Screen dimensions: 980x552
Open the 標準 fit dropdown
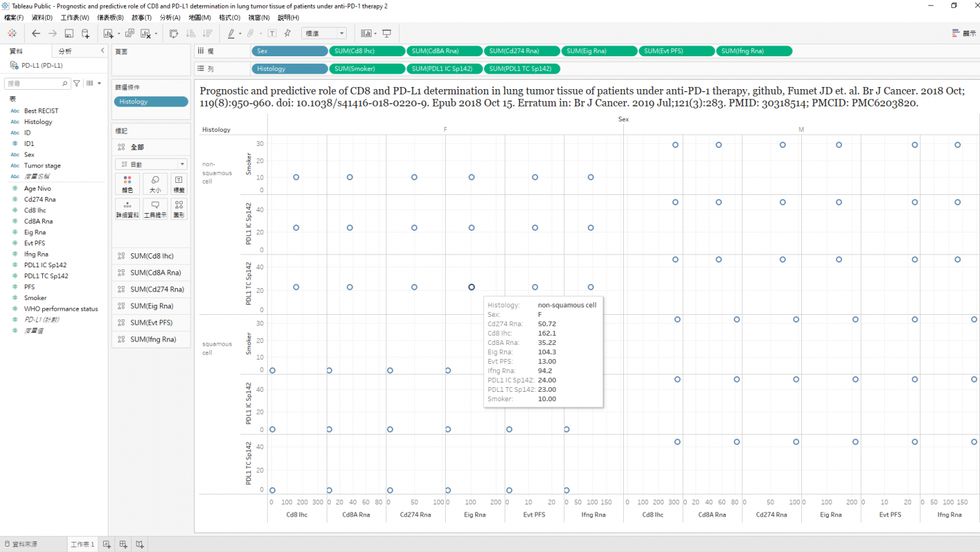(x=325, y=33)
